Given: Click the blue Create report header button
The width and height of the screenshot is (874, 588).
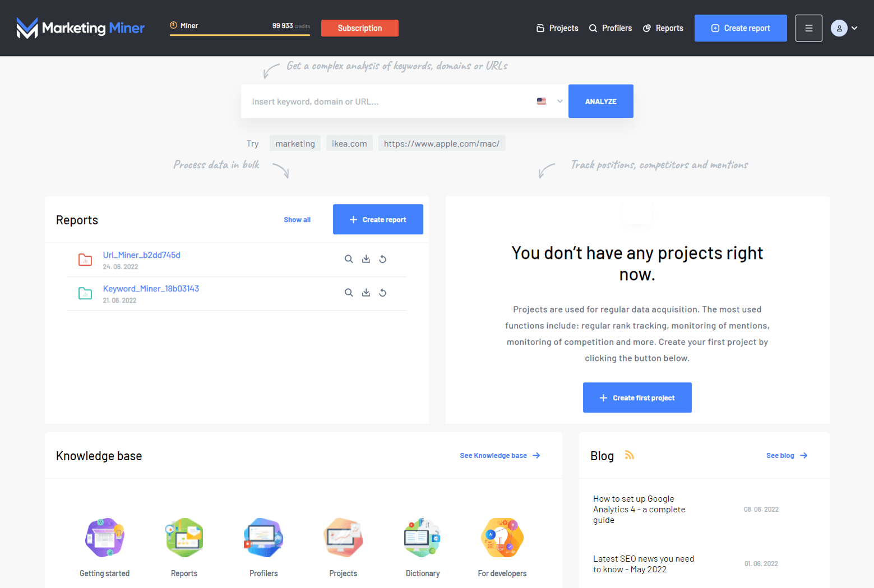Looking at the screenshot, I should (x=741, y=28).
